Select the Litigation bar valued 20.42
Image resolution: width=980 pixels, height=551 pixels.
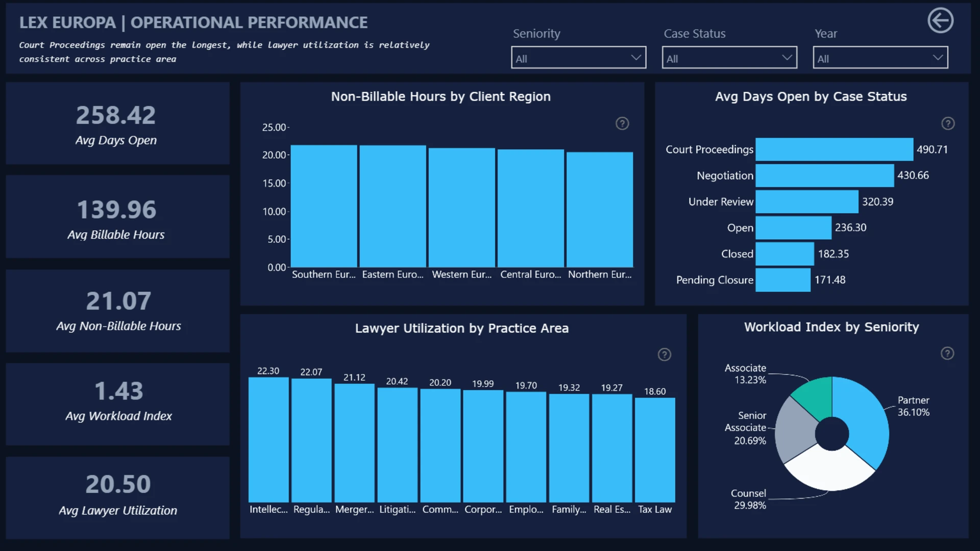coord(397,445)
